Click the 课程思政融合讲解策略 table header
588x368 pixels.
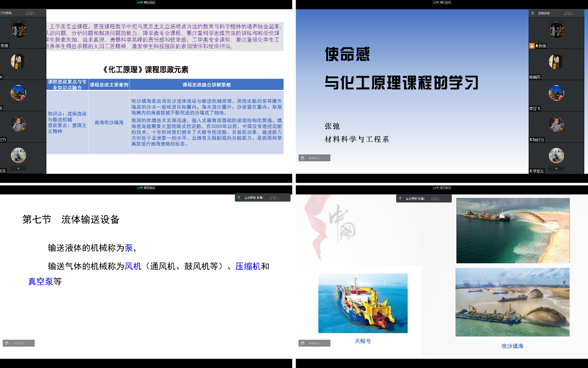click(207, 85)
